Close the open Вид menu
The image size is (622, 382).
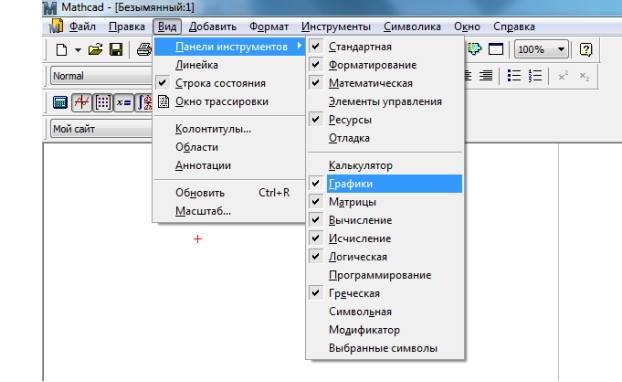[x=167, y=27]
